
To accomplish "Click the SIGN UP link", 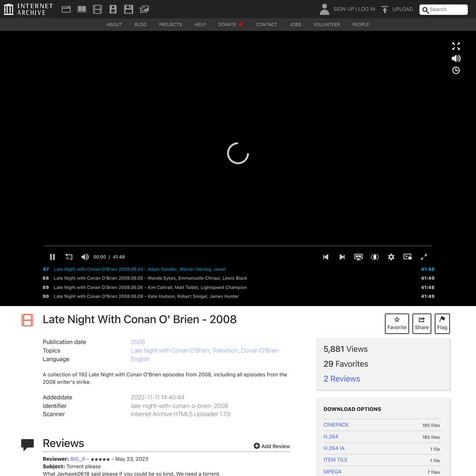I will pos(344,9).
